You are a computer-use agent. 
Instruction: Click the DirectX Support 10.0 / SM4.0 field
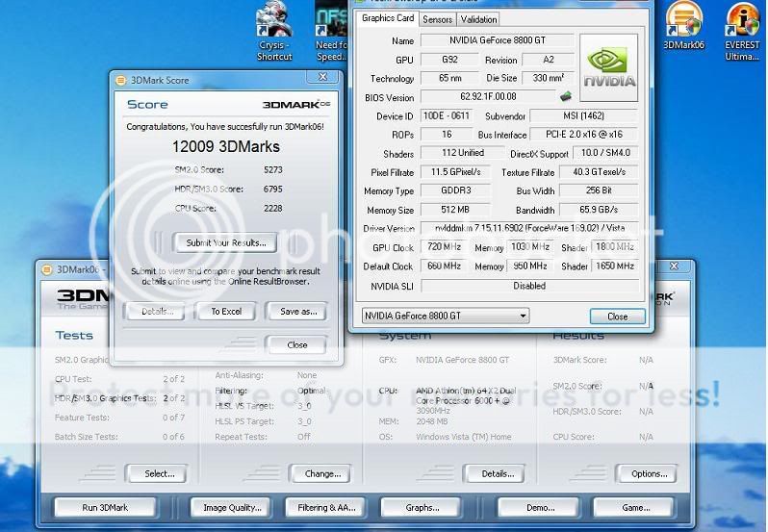605,153
